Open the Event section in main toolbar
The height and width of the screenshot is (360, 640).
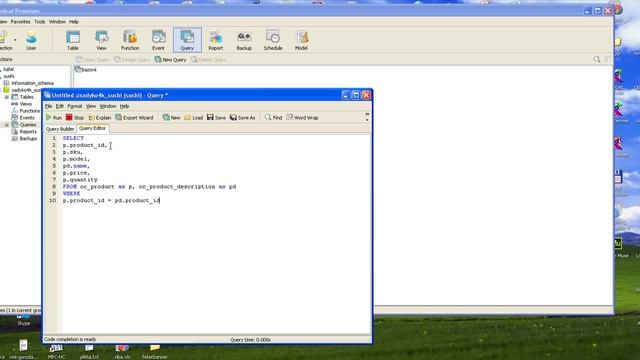158,40
